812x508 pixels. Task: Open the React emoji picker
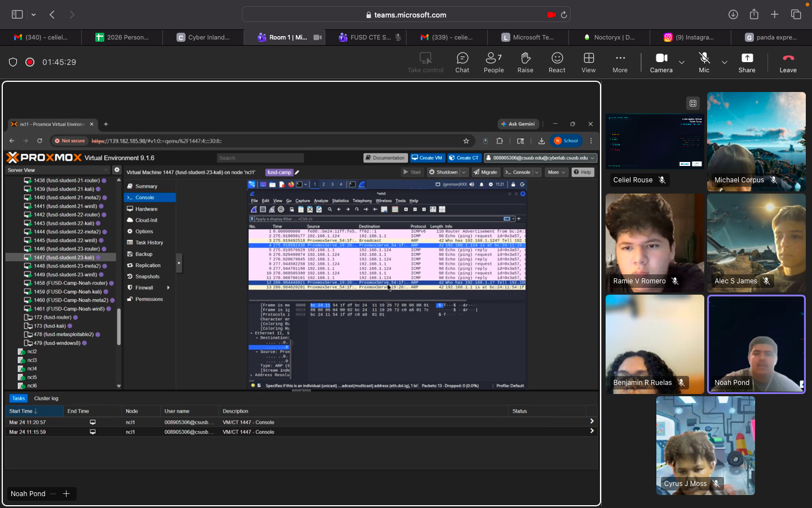[x=557, y=62]
